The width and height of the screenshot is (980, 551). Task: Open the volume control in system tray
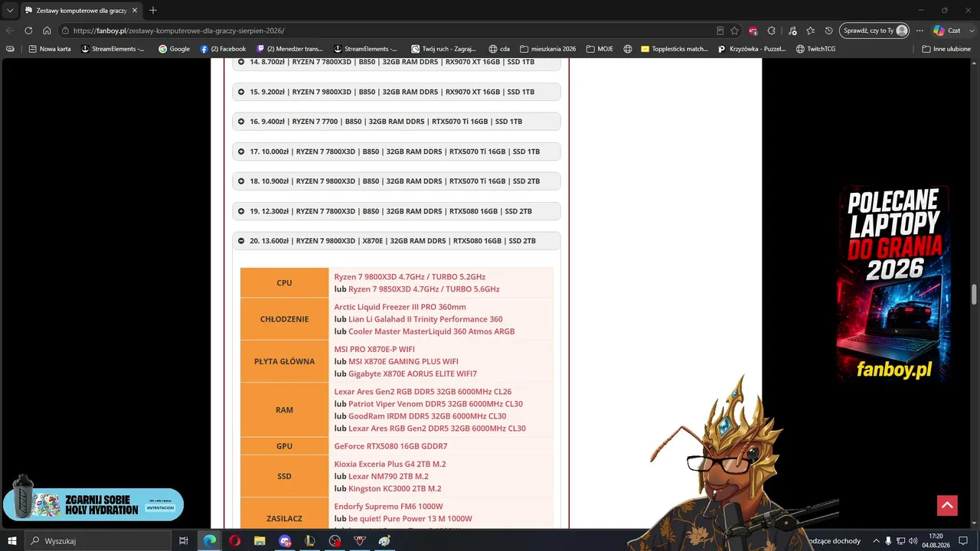[x=913, y=541]
